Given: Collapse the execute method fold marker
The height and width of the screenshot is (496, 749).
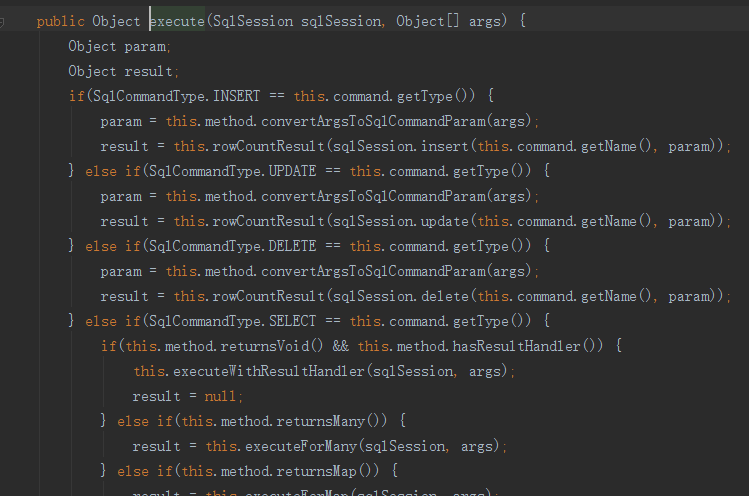Looking at the screenshot, I should (x=2, y=22).
